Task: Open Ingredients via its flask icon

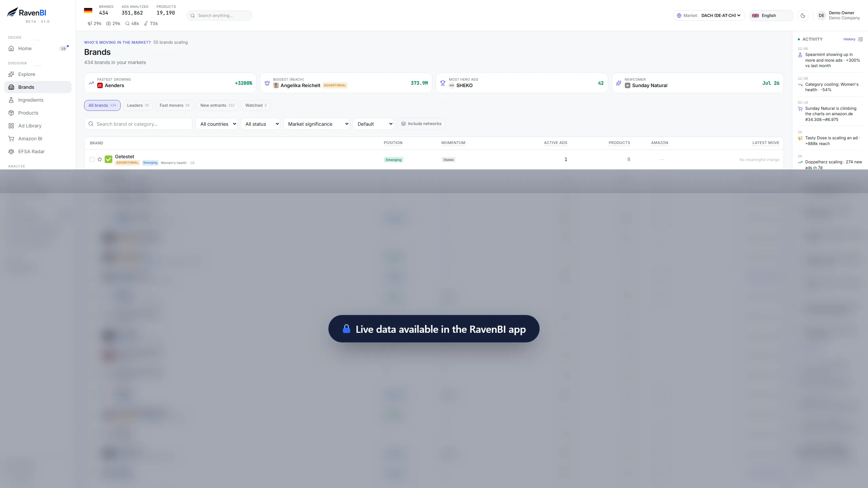Action: click(x=11, y=100)
